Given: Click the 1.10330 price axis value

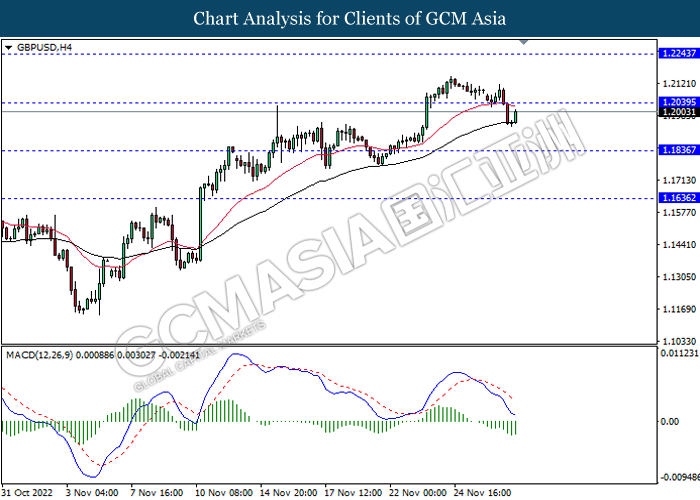Looking at the screenshot, I should (x=679, y=342).
